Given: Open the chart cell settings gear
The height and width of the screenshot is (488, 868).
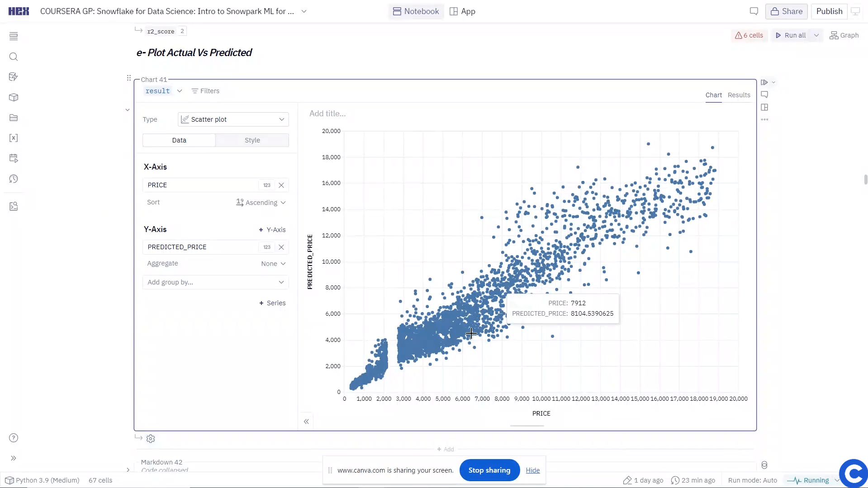Looking at the screenshot, I should point(151,438).
